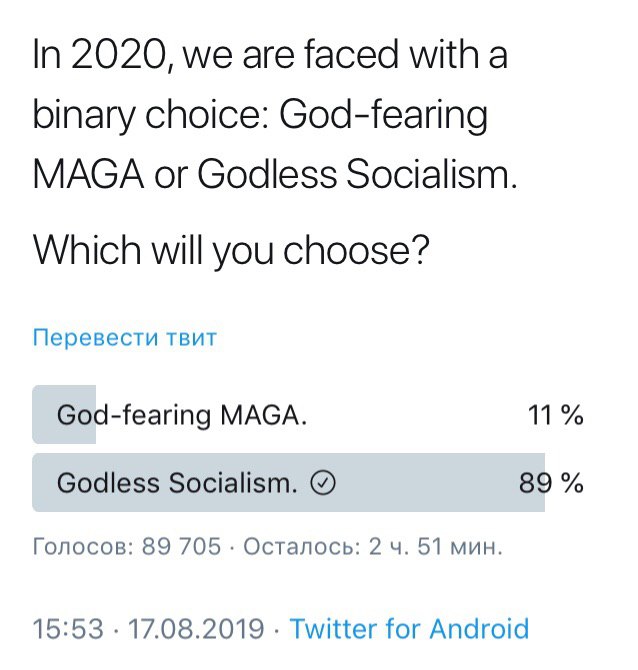Screen dimensions: 638x670
Task: Click the "Перевести твит" translate link
Action: click(x=125, y=338)
